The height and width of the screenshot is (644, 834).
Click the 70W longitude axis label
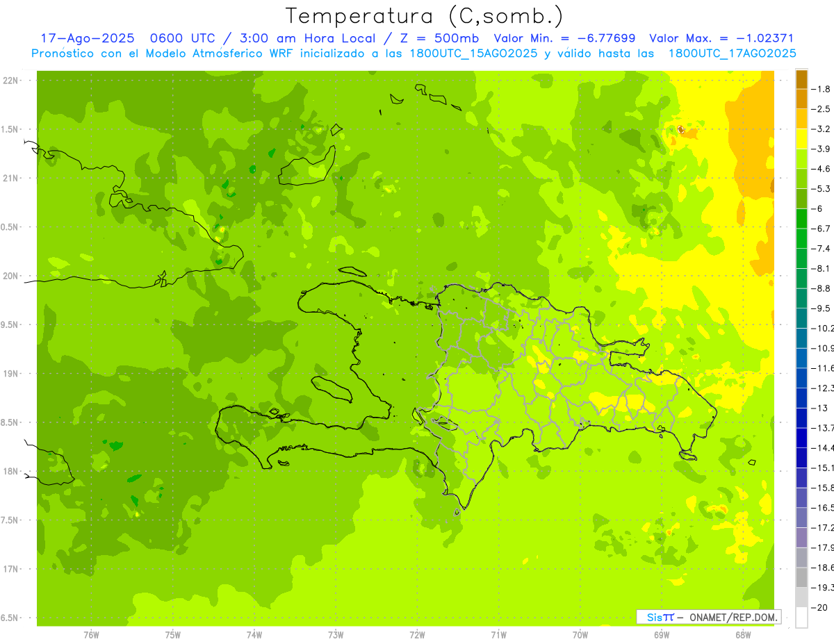(x=580, y=634)
